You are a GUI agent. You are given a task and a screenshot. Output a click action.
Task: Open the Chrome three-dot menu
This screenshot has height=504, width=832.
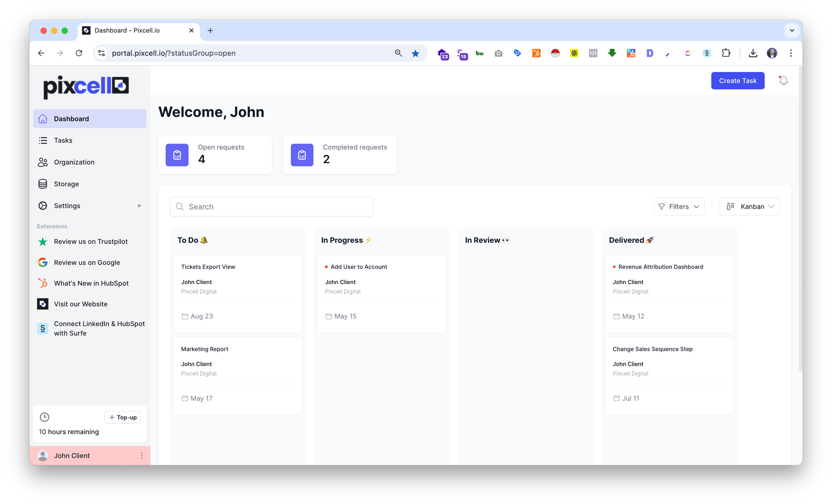pyautogui.click(x=791, y=53)
